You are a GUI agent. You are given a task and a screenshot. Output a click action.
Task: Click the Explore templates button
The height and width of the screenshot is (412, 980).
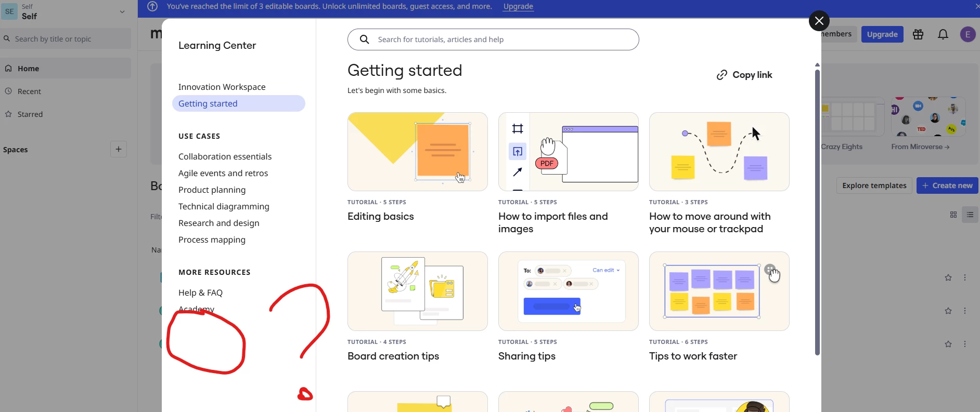pyautogui.click(x=874, y=185)
